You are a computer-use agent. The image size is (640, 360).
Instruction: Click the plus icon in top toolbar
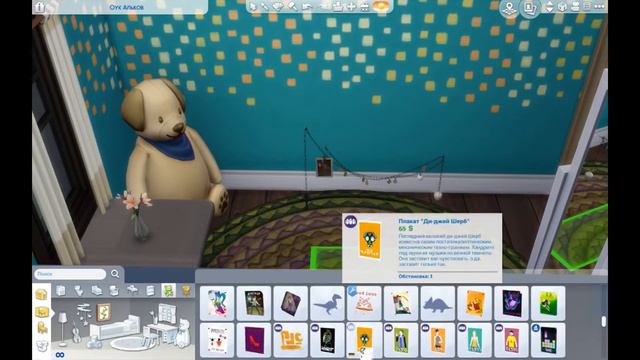pos(351,7)
